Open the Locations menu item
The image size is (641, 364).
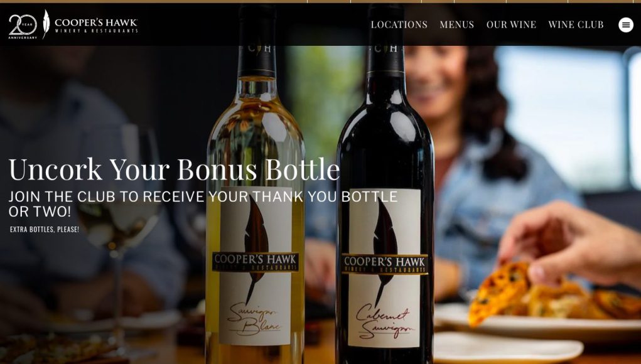coord(399,24)
